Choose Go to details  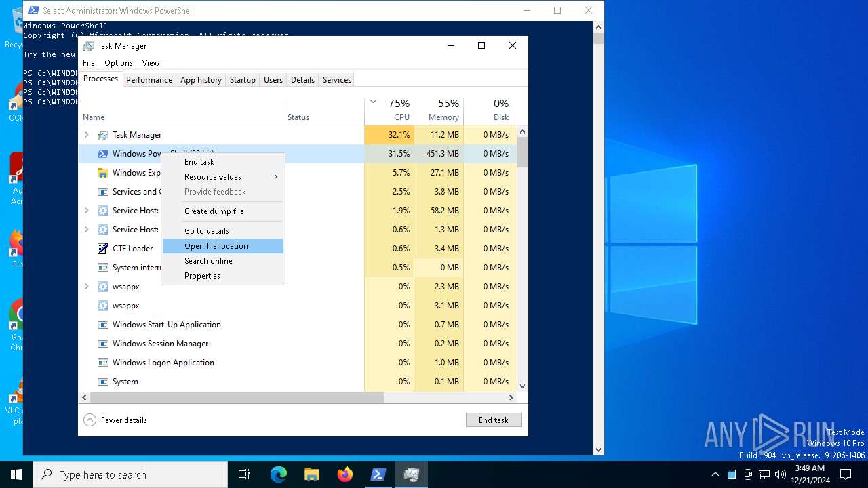(x=223, y=231)
